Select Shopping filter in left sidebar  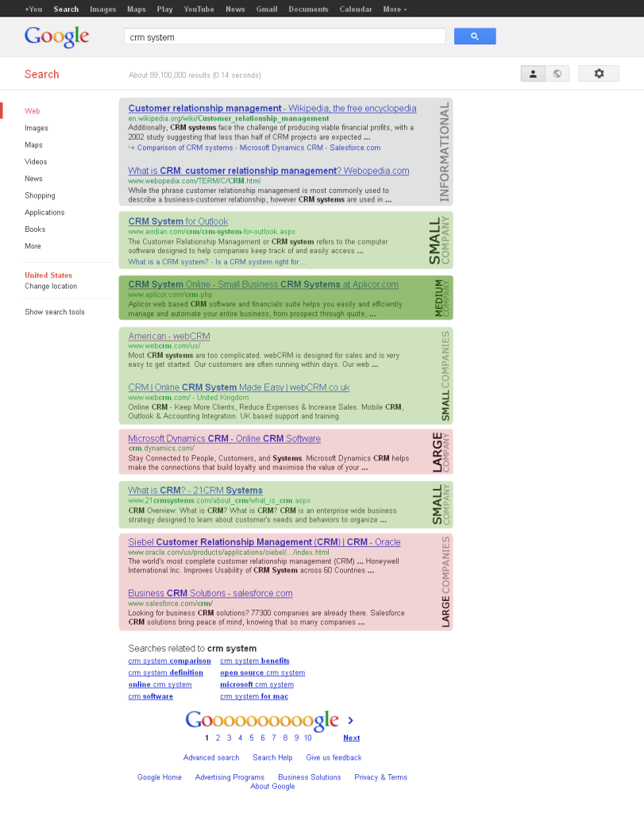point(40,195)
